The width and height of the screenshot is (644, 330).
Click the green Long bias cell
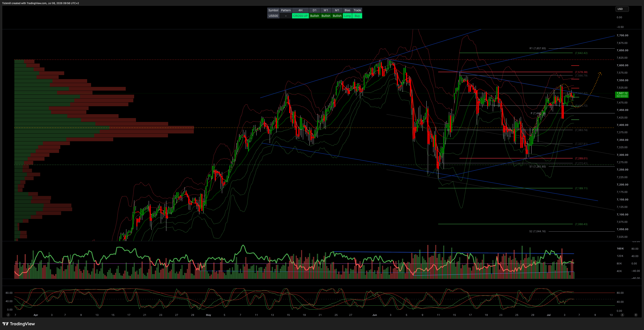[347, 16]
